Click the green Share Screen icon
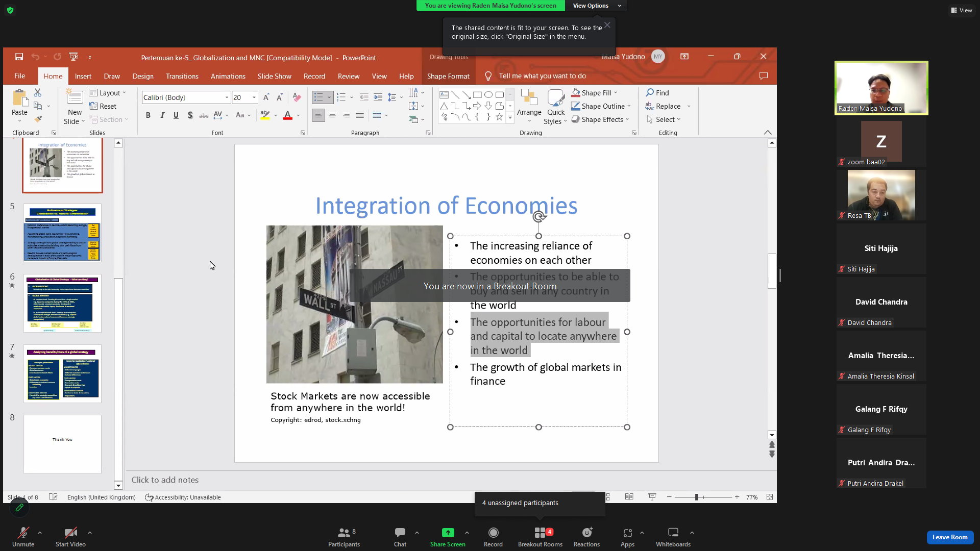 [448, 533]
